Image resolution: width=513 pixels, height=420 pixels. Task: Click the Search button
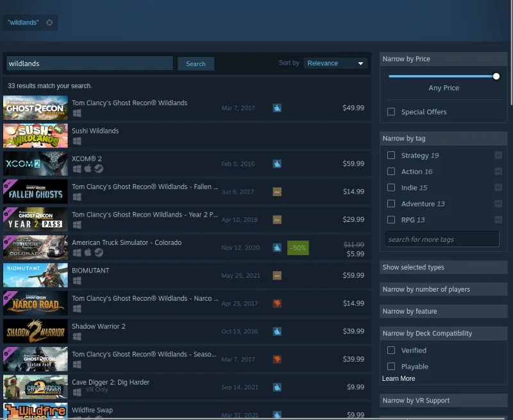coord(196,63)
